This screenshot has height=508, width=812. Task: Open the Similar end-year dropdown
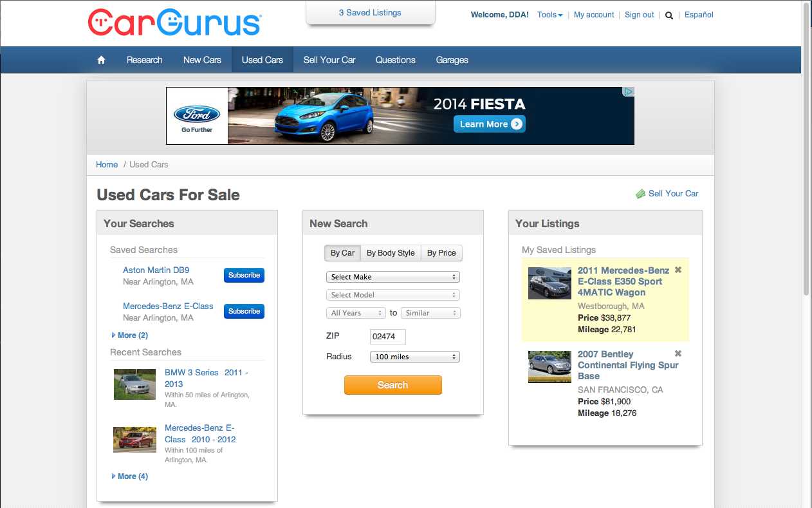pos(431,313)
